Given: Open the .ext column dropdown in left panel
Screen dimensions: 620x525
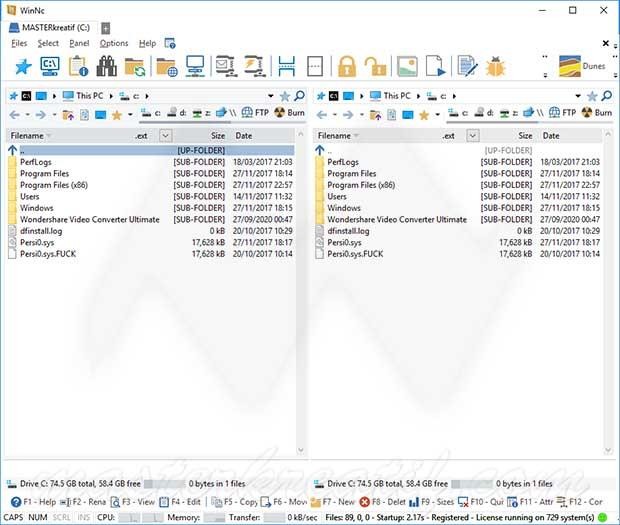Looking at the screenshot, I should click(x=166, y=135).
